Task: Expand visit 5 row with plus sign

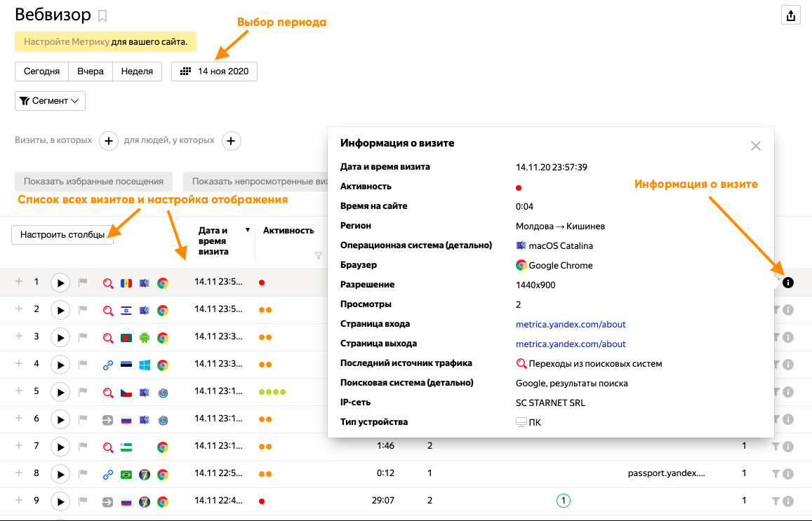Action: pos(19,391)
